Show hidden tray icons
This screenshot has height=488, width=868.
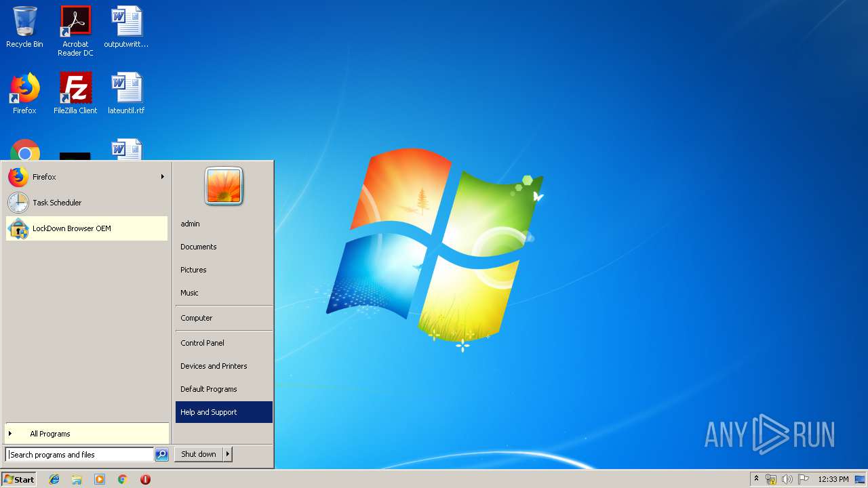tap(757, 479)
